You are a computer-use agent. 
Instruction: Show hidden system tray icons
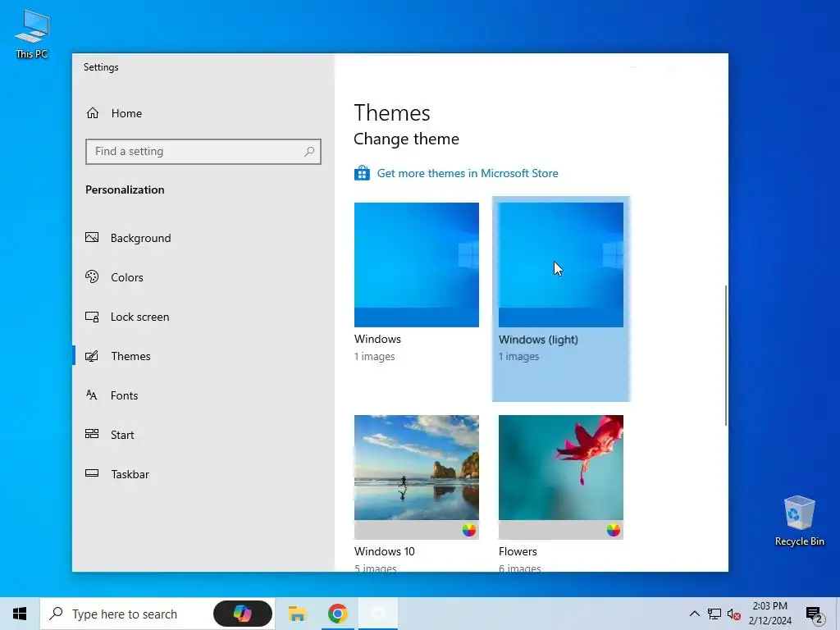(694, 614)
